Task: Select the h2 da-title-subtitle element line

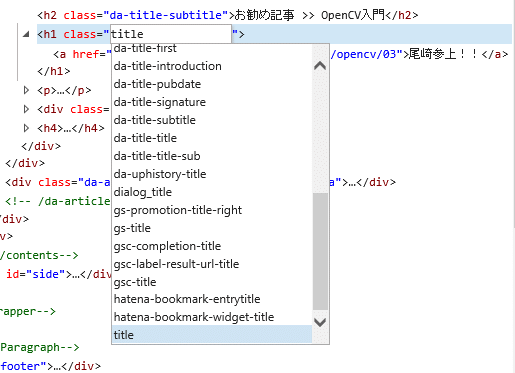Action: 228,15
